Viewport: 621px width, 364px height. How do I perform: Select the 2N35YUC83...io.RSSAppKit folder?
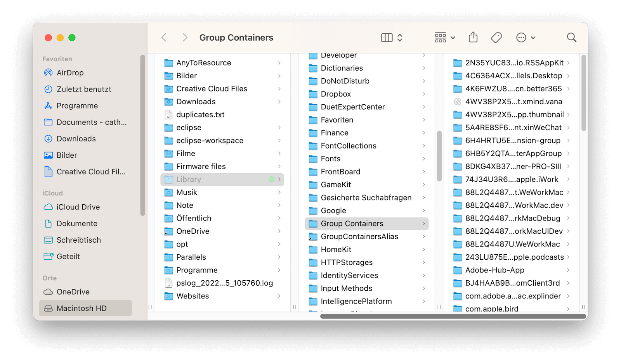tap(512, 63)
